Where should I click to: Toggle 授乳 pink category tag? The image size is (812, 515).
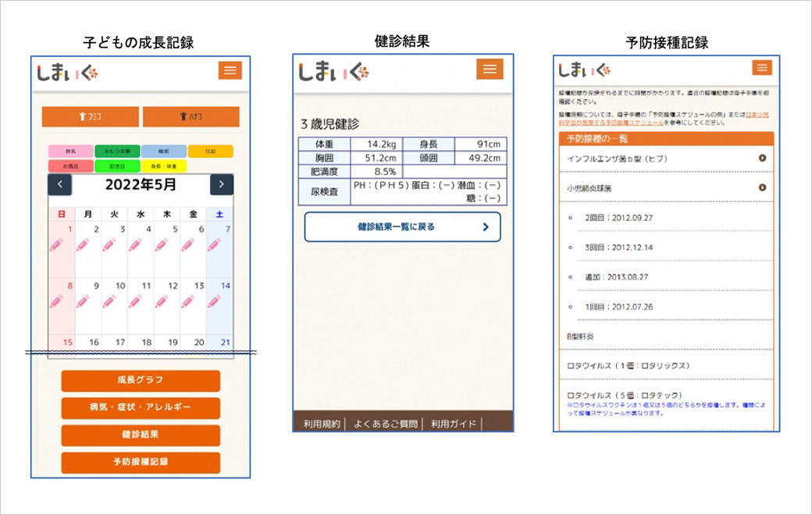tap(71, 151)
